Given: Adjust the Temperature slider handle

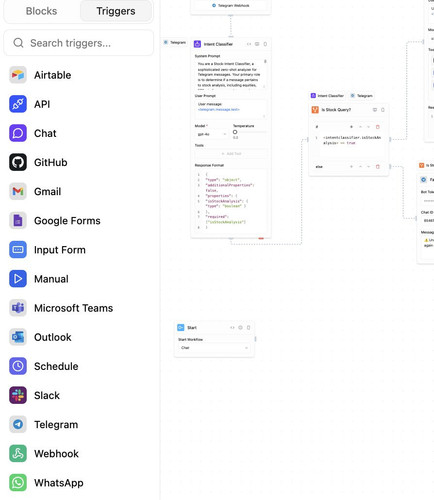Looking at the screenshot, I should [x=235, y=132].
